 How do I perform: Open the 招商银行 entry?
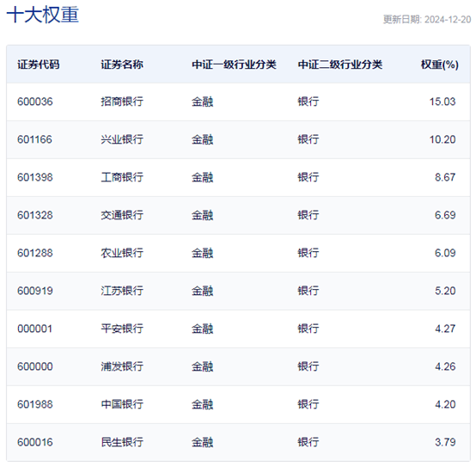pos(122,101)
